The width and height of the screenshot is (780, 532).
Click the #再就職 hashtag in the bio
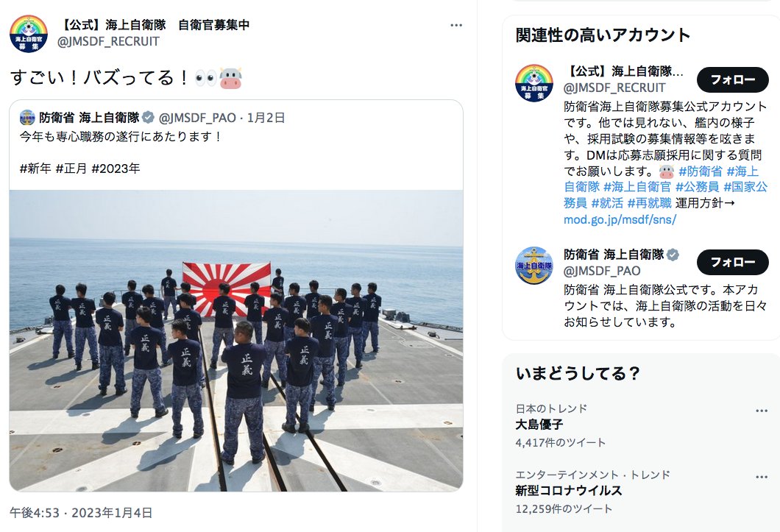pos(649,203)
